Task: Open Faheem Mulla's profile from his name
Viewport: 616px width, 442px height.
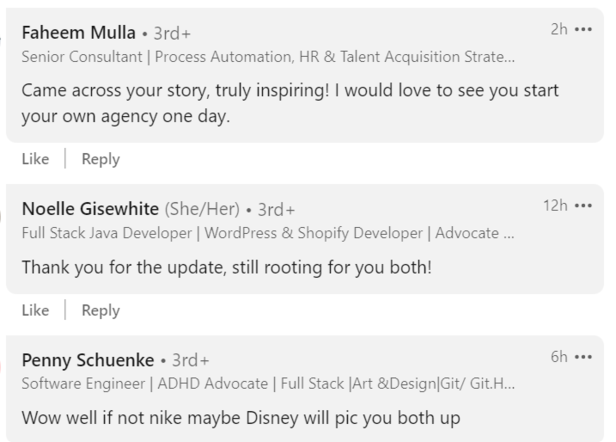Action: click(78, 33)
